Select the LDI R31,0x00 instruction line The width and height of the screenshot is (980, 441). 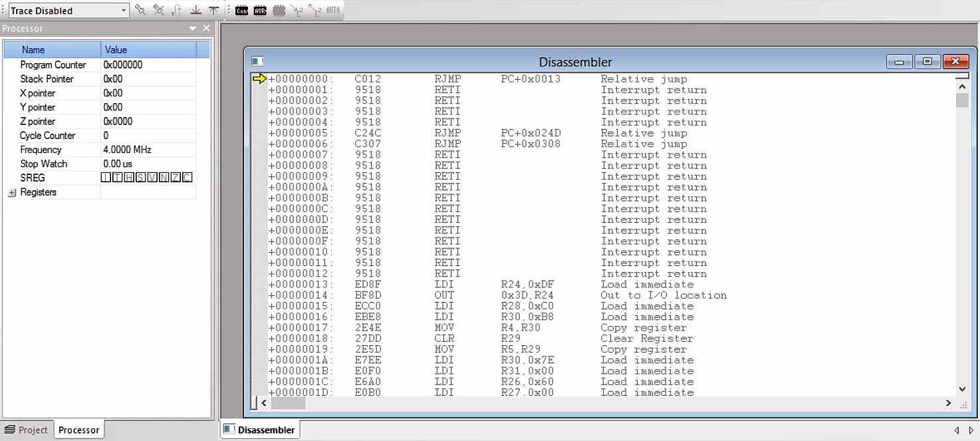[481, 370]
